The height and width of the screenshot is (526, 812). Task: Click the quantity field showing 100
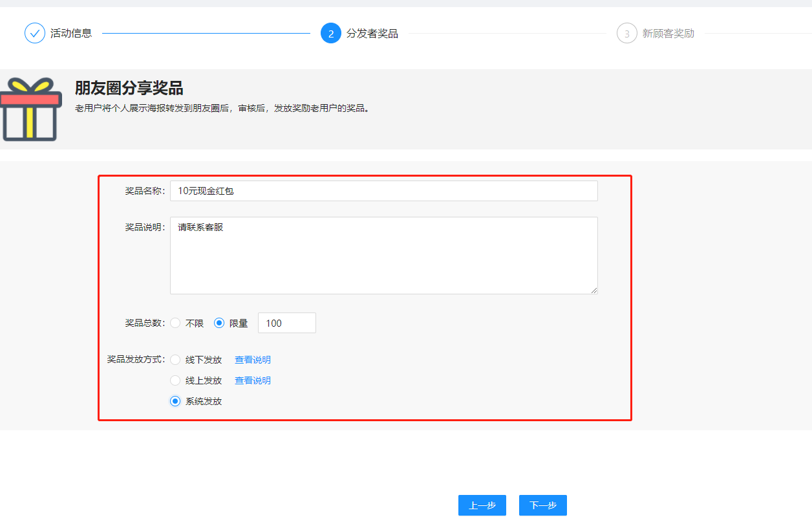click(286, 322)
